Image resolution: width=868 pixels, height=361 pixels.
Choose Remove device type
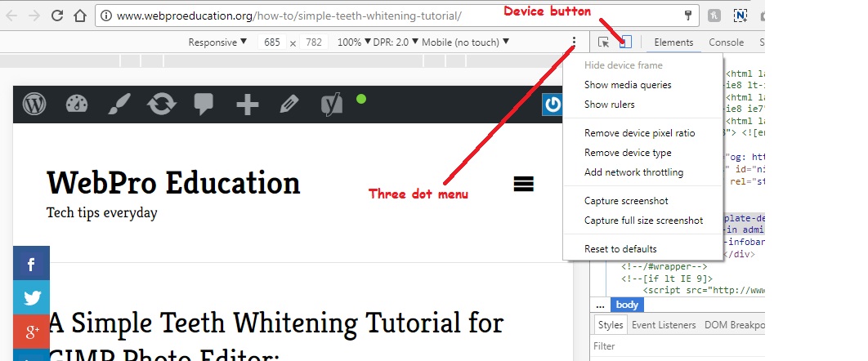[642, 153]
